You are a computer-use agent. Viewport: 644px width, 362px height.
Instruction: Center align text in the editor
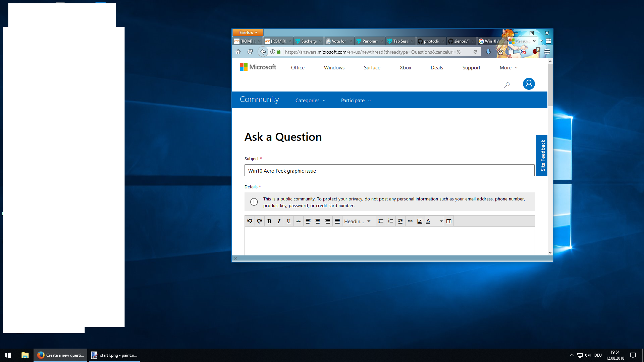[318, 221]
